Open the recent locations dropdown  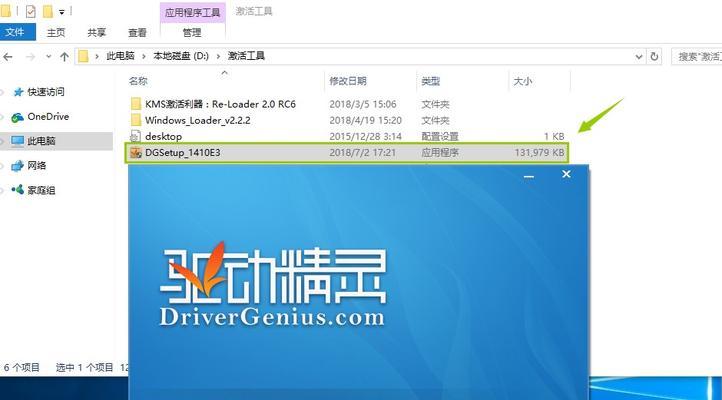tap(48, 57)
